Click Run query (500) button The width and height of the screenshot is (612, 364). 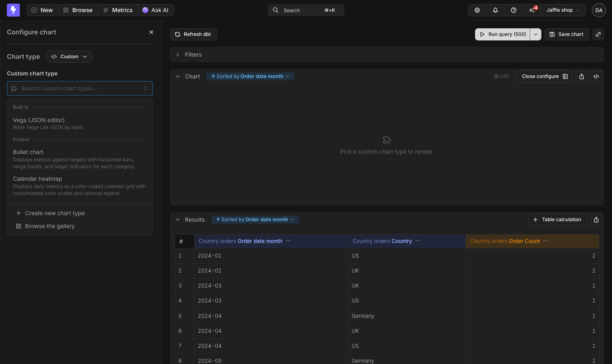503,34
